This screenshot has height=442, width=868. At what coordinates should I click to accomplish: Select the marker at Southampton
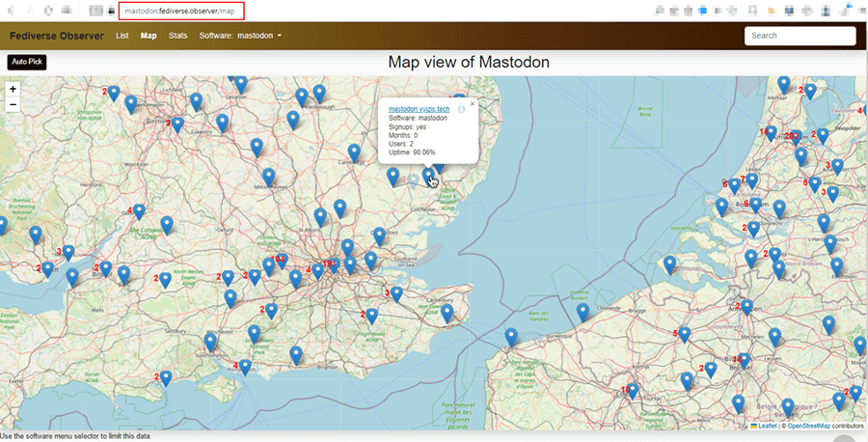coord(210,343)
